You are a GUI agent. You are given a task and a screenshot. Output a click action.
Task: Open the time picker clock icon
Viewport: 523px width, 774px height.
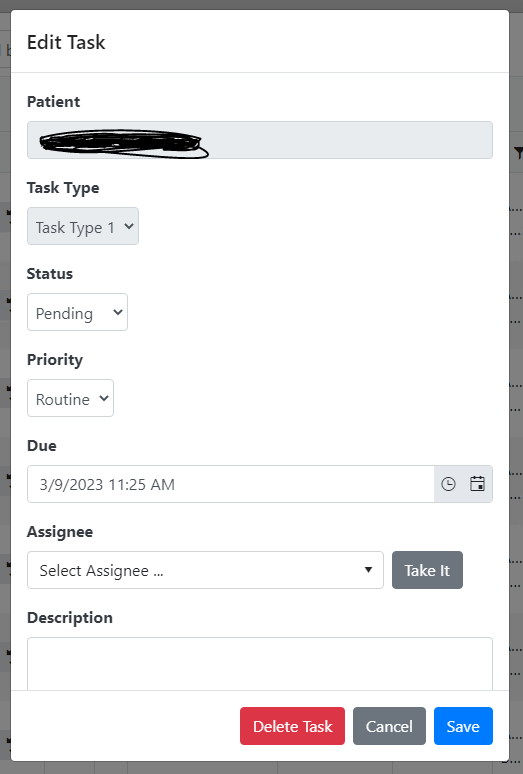point(448,484)
